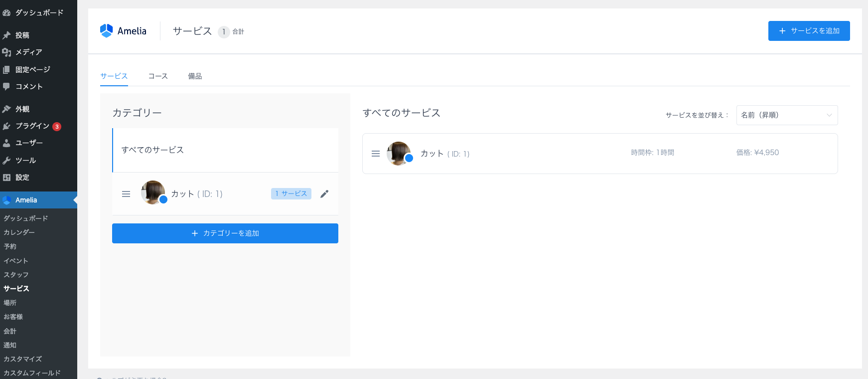868x379 pixels.
Task: Click the drag handle icon in service row
Action: coord(376,154)
